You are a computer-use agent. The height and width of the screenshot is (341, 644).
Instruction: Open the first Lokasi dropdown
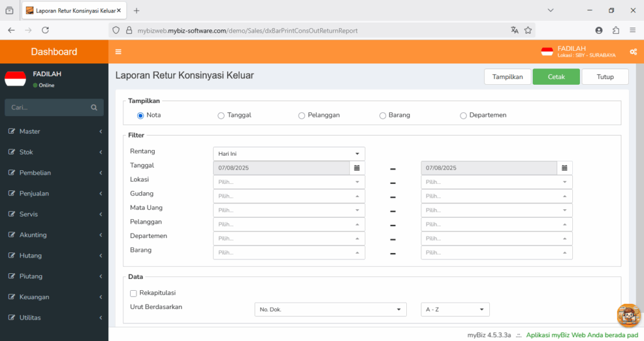pyautogui.click(x=289, y=181)
